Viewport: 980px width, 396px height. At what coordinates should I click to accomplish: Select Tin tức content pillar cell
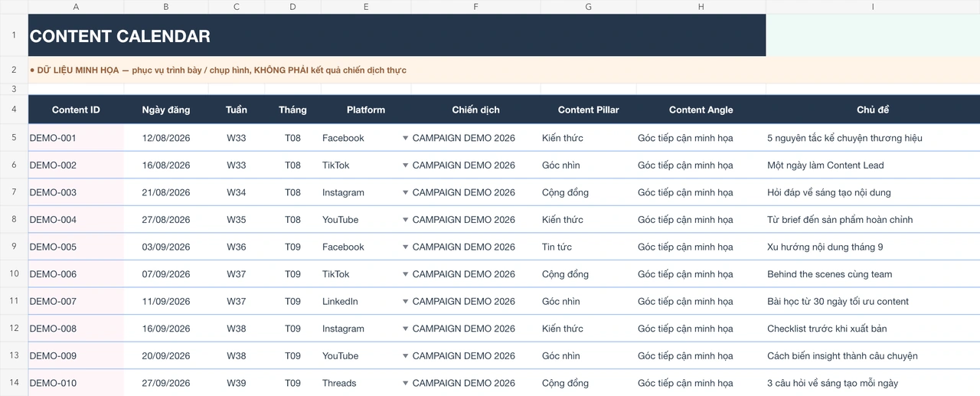(x=588, y=247)
